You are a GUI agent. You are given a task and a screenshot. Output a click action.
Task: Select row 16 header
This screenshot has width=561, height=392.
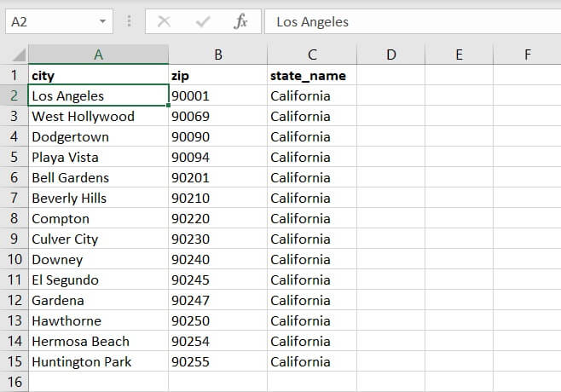tap(14, 382)
